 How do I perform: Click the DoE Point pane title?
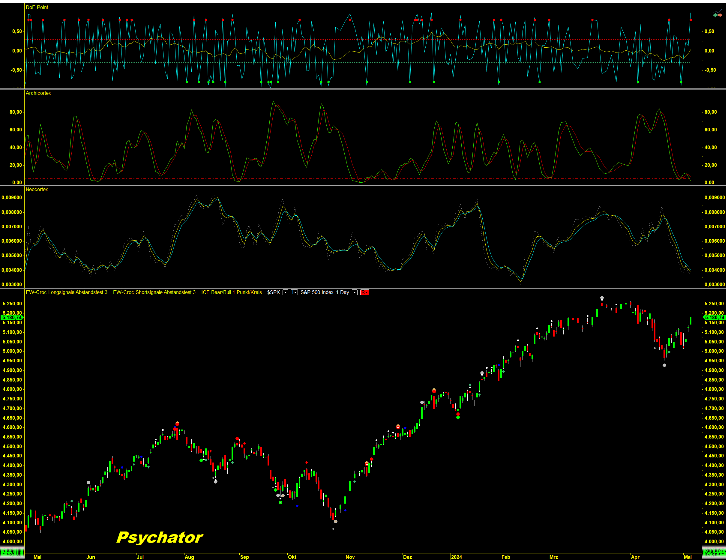37,7
